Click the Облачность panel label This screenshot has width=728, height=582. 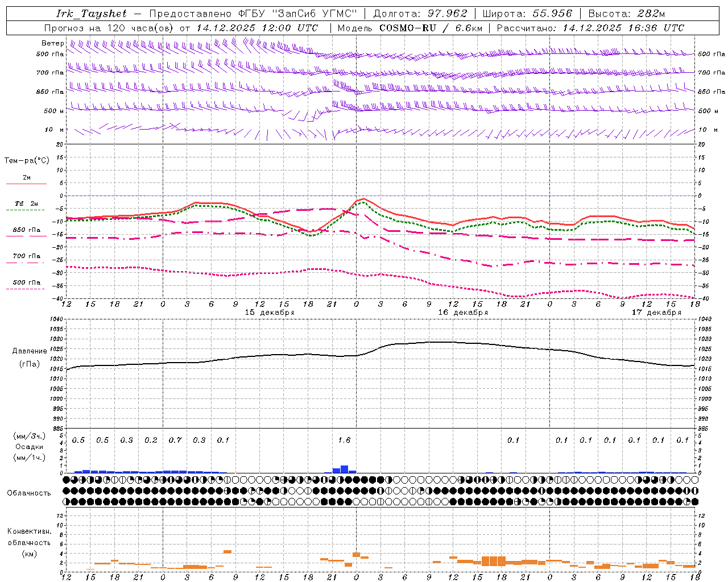[x=29, y=493]
